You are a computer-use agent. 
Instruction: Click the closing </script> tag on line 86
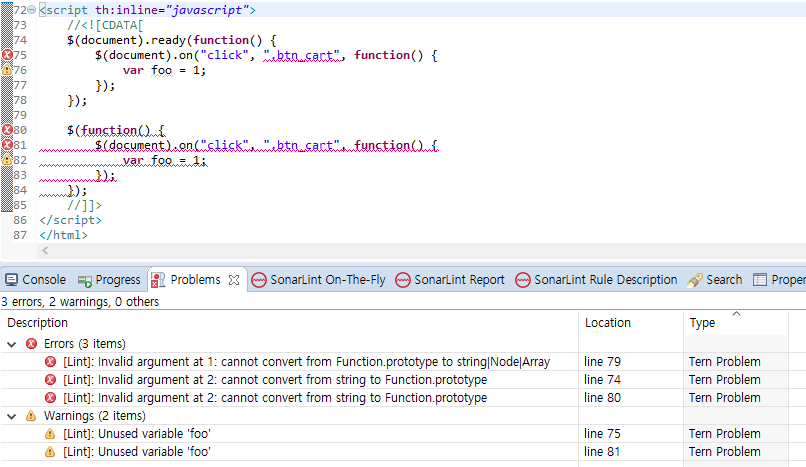point(70,220)
